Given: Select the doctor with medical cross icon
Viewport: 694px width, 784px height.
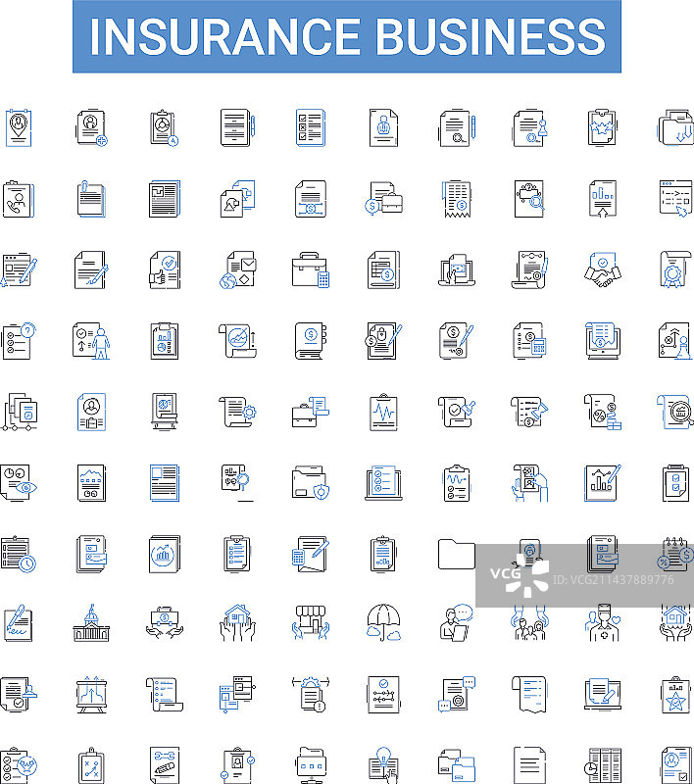Looking at the screenshot, I should click(602, 622).
